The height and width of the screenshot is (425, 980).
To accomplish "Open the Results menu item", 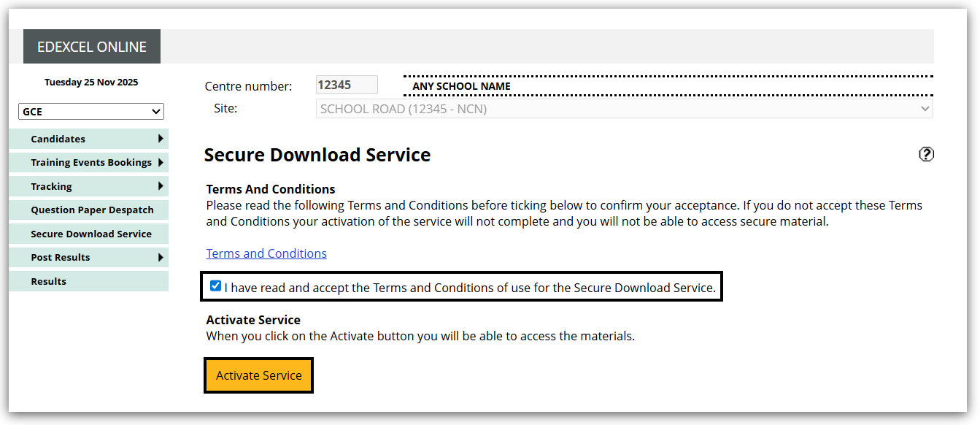I will pos(48,281).
